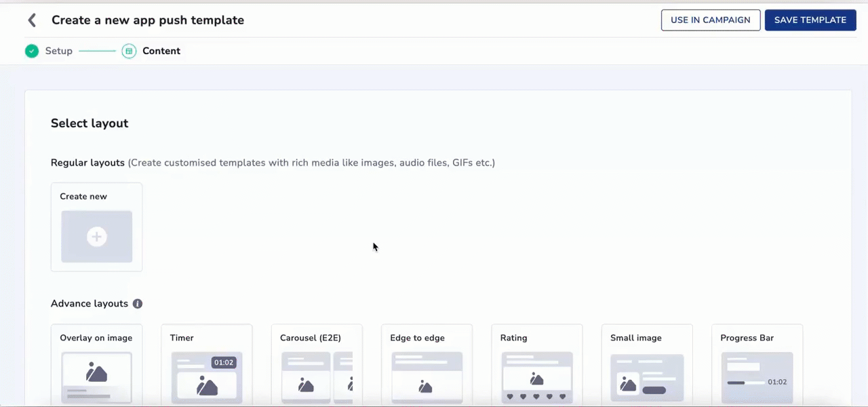Select the Timer countdown layout icon
The image size is (868, 407).
[x=206, y=377]
